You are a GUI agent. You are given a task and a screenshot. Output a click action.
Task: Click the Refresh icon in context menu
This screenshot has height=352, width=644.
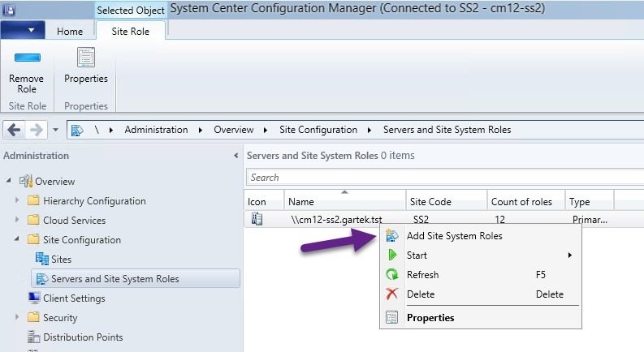pos(392,274)
